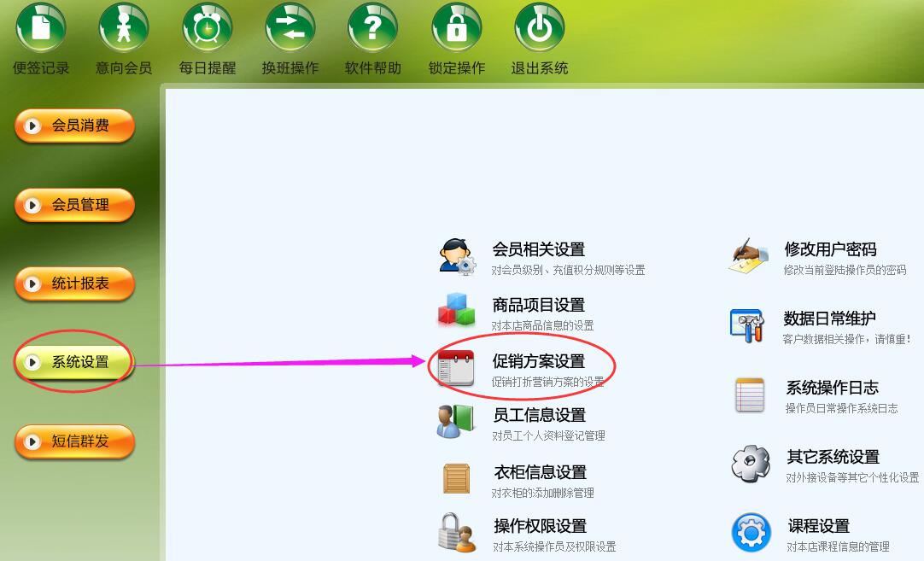Open 软件帮助 question mark icon

(x=372, y=27)
